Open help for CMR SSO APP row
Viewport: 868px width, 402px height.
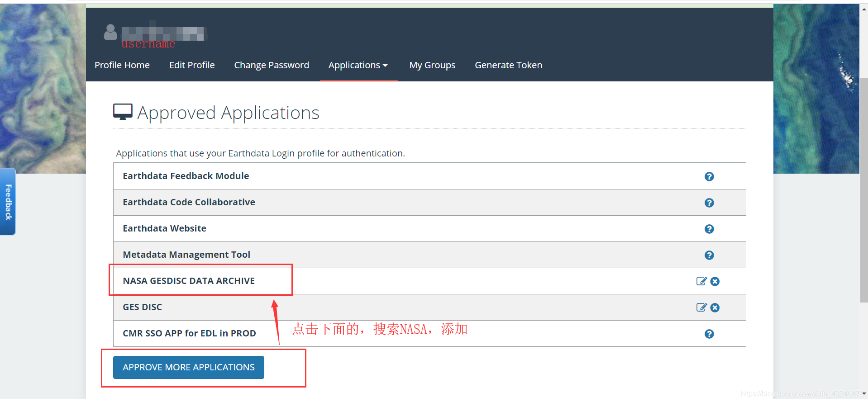pos(709,334)
